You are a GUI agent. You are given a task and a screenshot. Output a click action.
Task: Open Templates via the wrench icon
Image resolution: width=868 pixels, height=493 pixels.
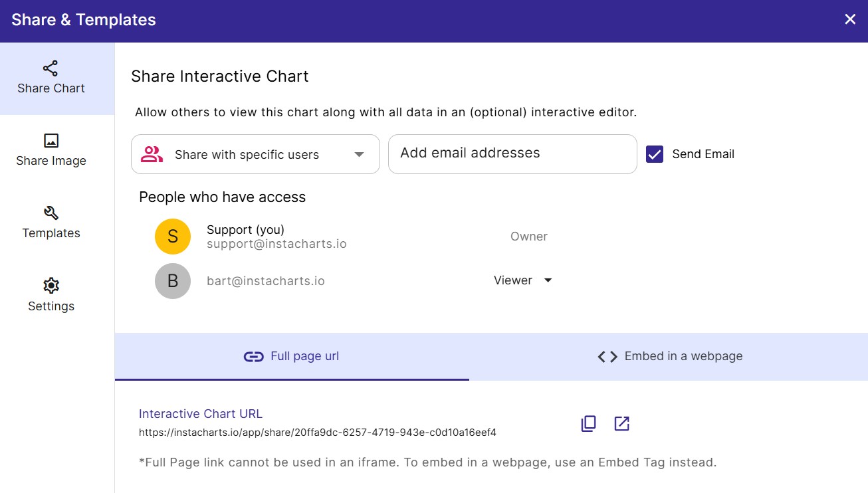[51, 213]
